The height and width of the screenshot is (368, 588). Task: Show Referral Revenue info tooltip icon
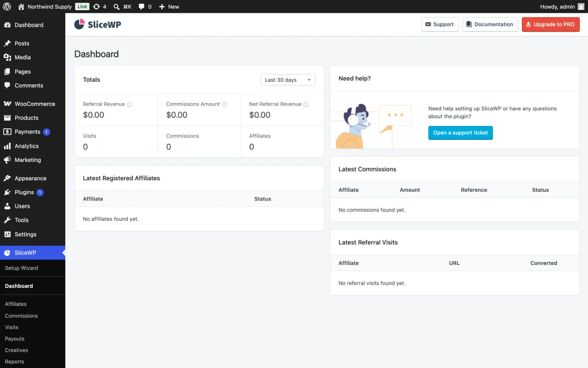130,104
